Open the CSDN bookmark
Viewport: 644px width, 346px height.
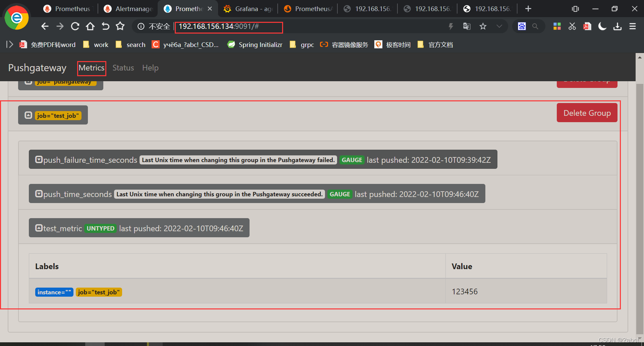[x=185, y=45]
